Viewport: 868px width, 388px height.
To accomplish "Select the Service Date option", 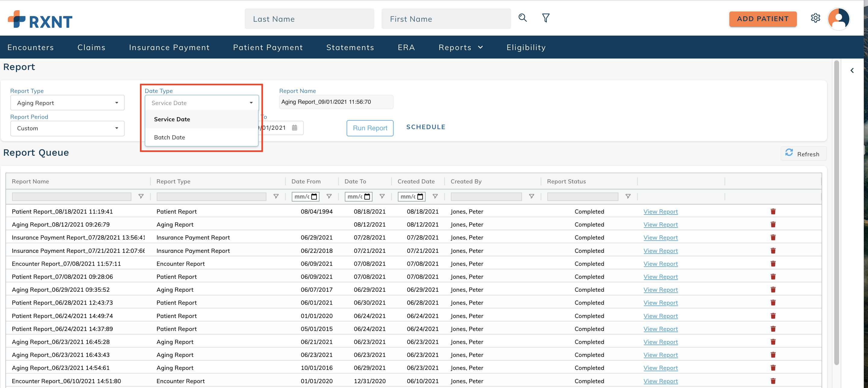I will (202, 119).
